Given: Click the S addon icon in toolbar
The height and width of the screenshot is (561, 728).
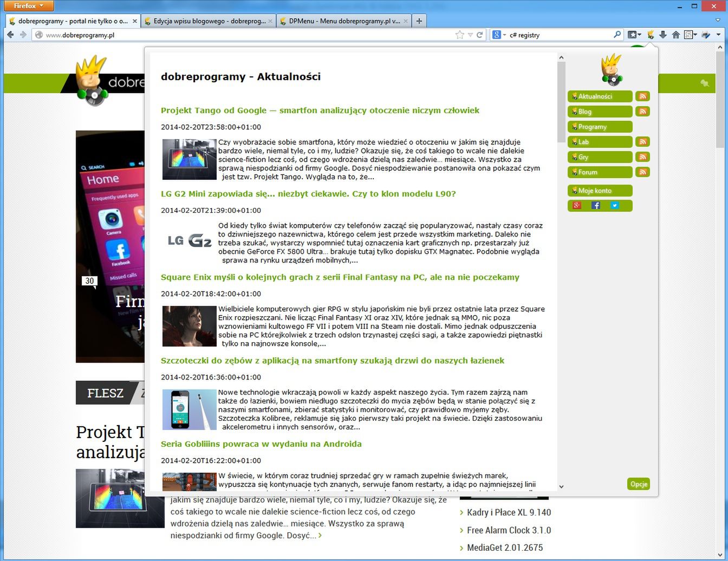Looking at the screenshot, I should [688, 35].
